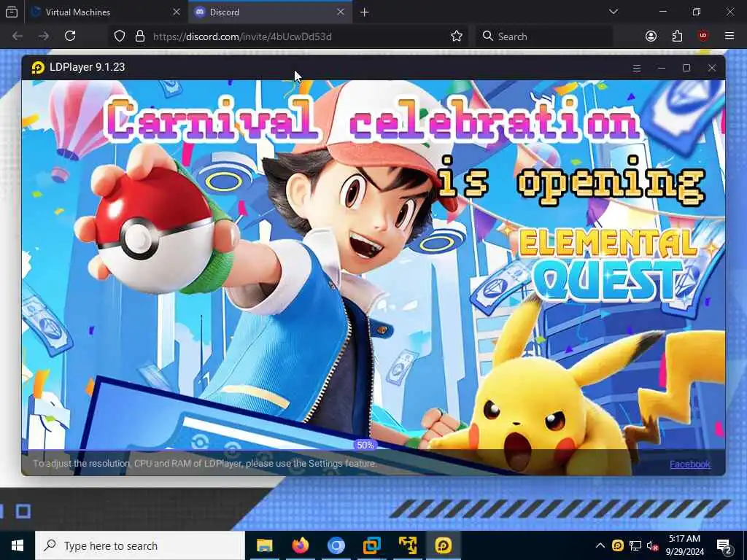Close the LDPlayer window
This screenshot has height=560, width=747.
pos(712,68)
